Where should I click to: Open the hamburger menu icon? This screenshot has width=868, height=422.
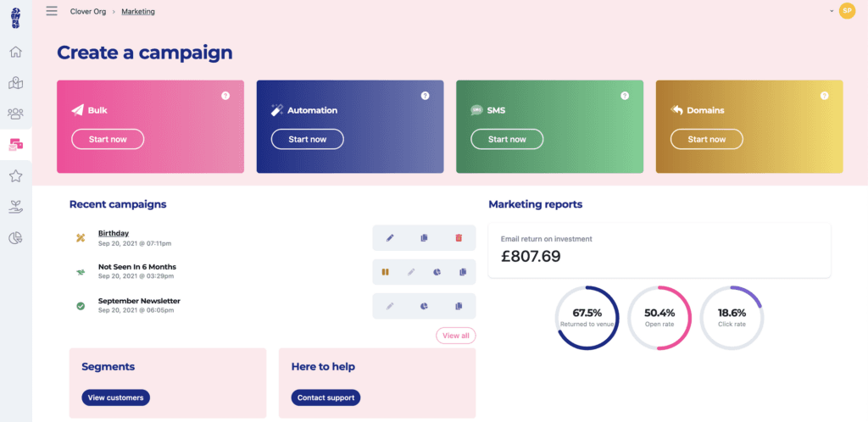pyautogui.click(x=52, y=11)
